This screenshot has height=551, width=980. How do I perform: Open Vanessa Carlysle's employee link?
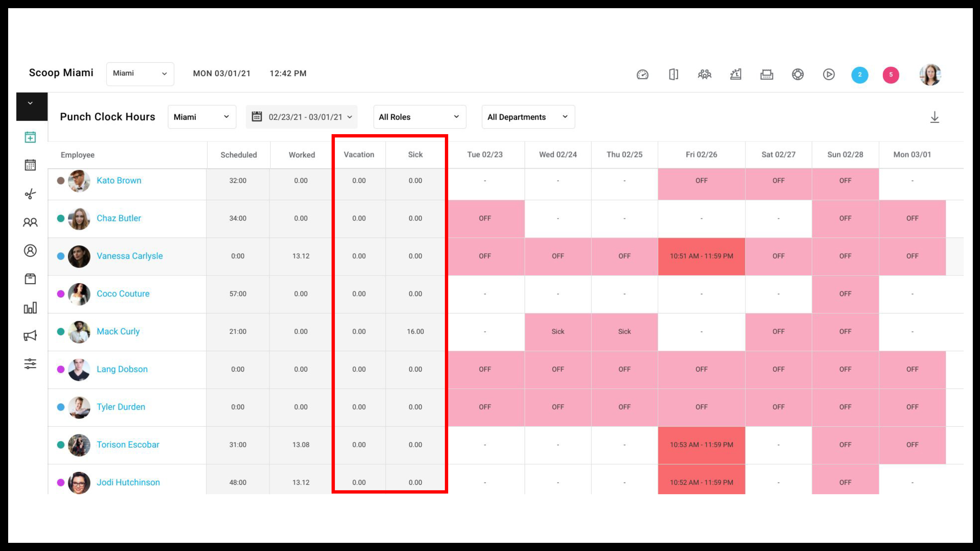[130, 256]
